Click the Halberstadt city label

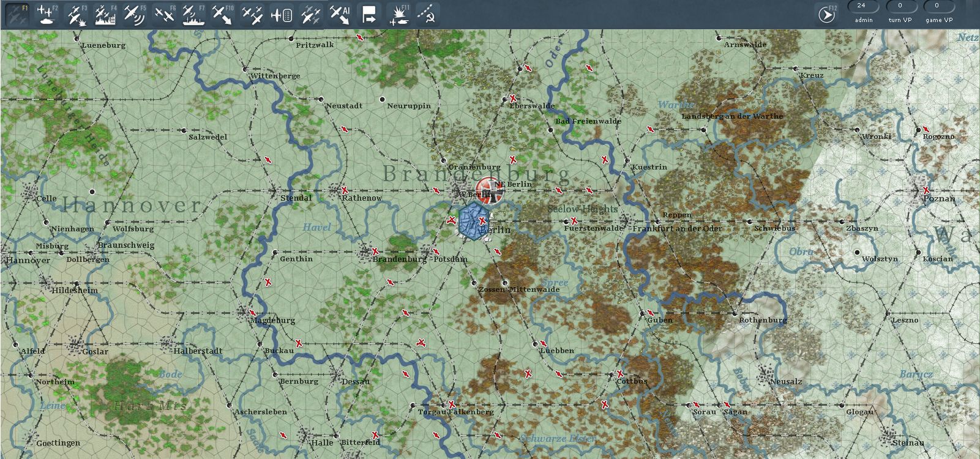tap(198, 351)
